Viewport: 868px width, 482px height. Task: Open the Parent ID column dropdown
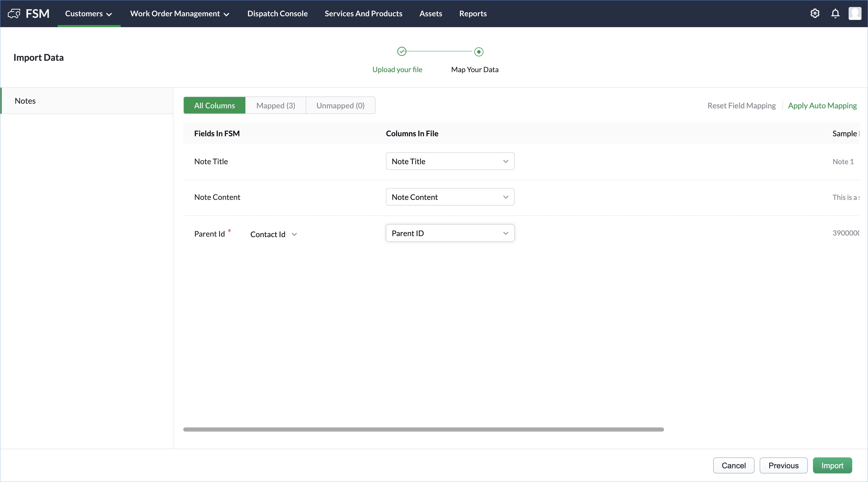(x=450, y=233)
